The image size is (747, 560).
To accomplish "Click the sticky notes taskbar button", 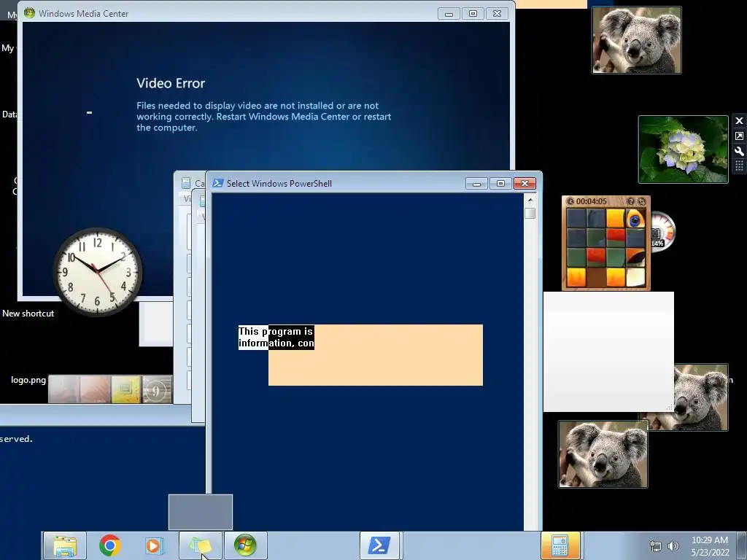I will pyautogui.click(x=200, y=545).
